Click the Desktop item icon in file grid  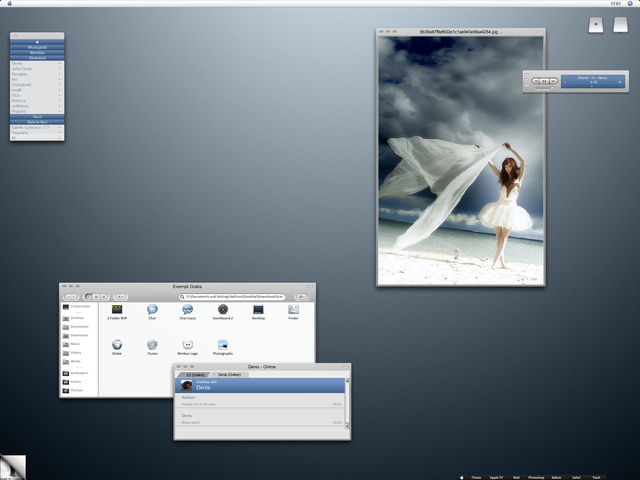[x=258, y=310]
